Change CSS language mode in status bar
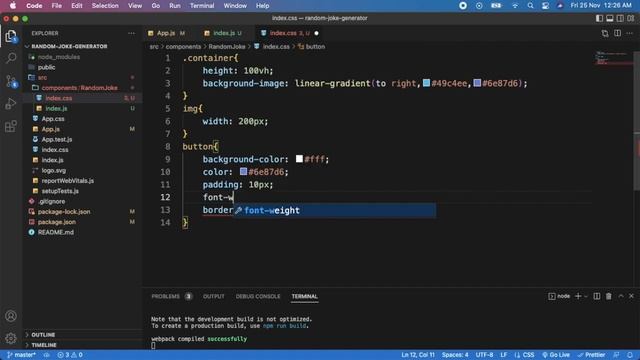This screenshot has width=640, height=360. (x=528, y=355)
